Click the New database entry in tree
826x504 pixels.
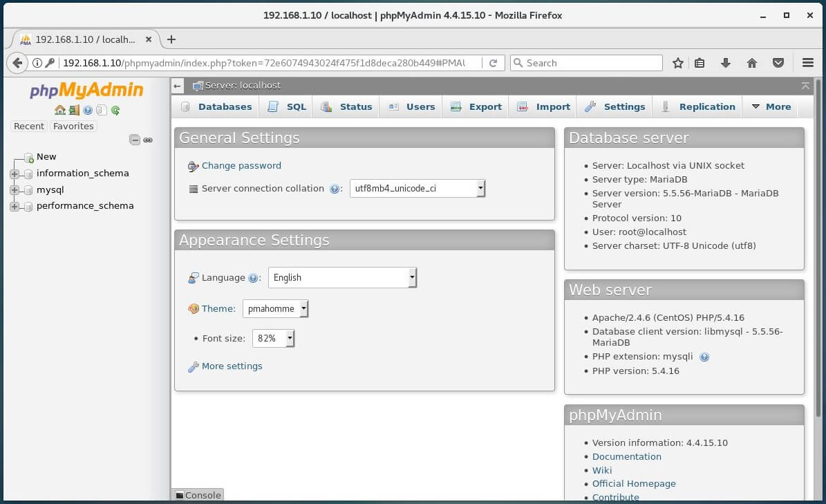click(46, 157)
